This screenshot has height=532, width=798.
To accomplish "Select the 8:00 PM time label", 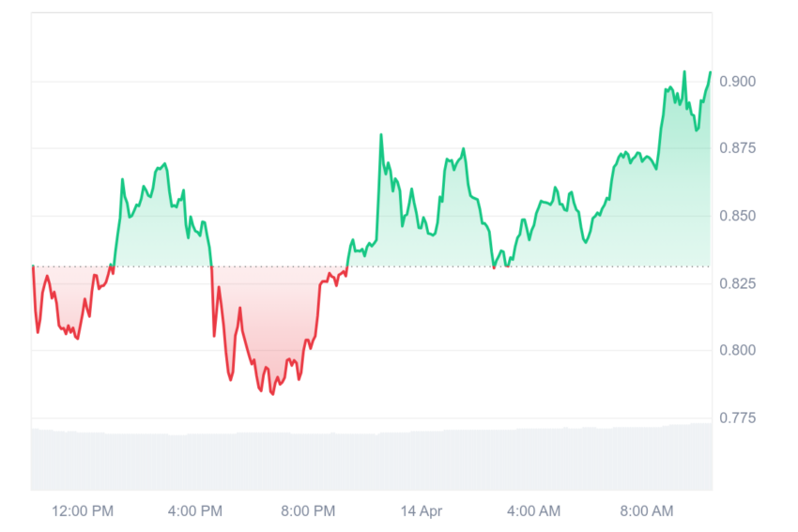I will [309, 511].
